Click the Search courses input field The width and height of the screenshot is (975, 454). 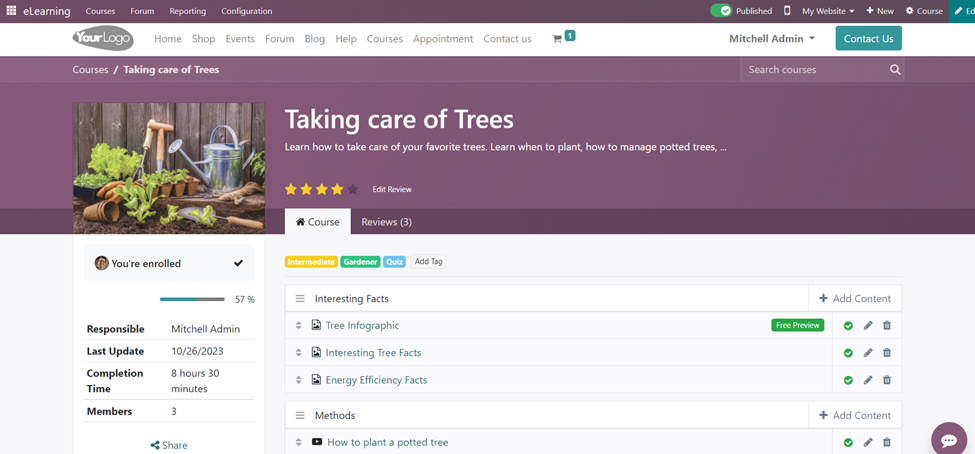coord(814,70)
